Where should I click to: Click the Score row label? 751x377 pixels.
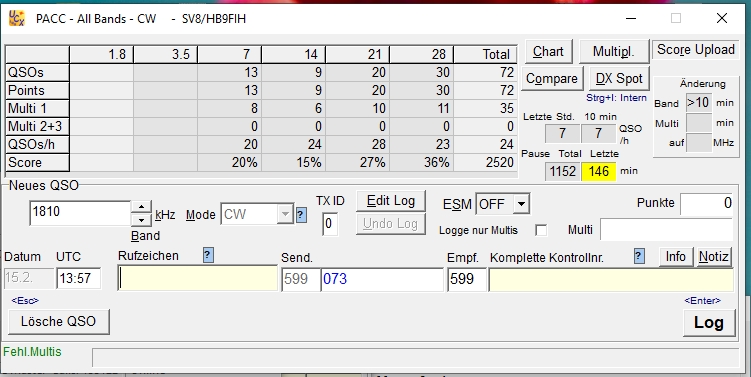coord(37,163)
